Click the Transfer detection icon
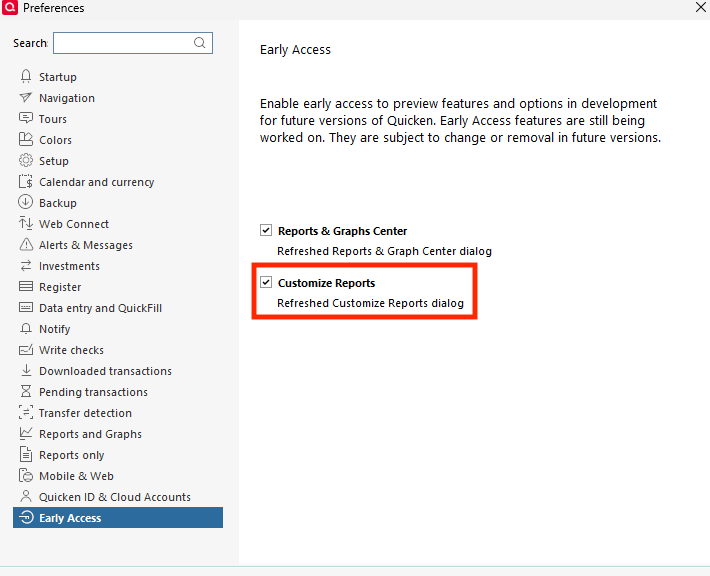 coord(26,413)
